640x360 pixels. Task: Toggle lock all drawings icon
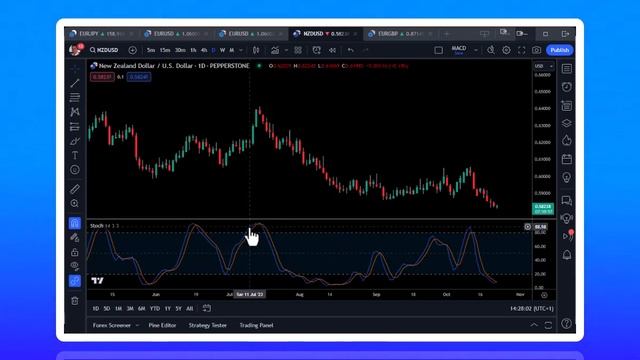75,252
